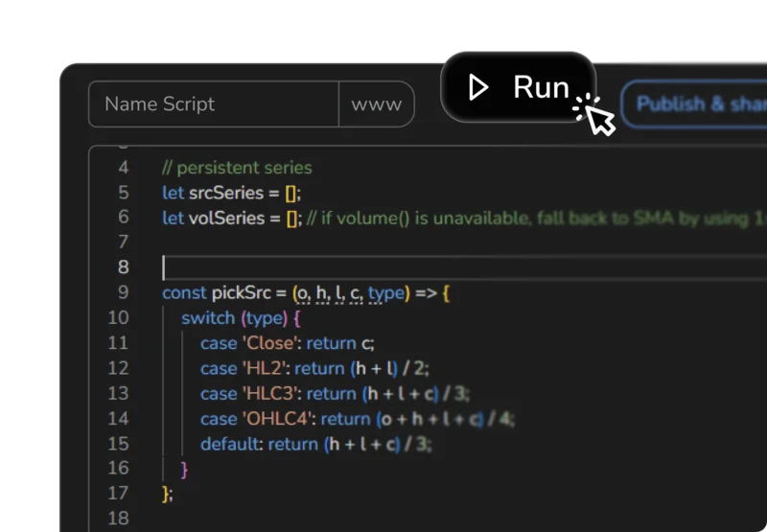
Task: Click the pink closing brace on line 16
Action: pos(184,470)
